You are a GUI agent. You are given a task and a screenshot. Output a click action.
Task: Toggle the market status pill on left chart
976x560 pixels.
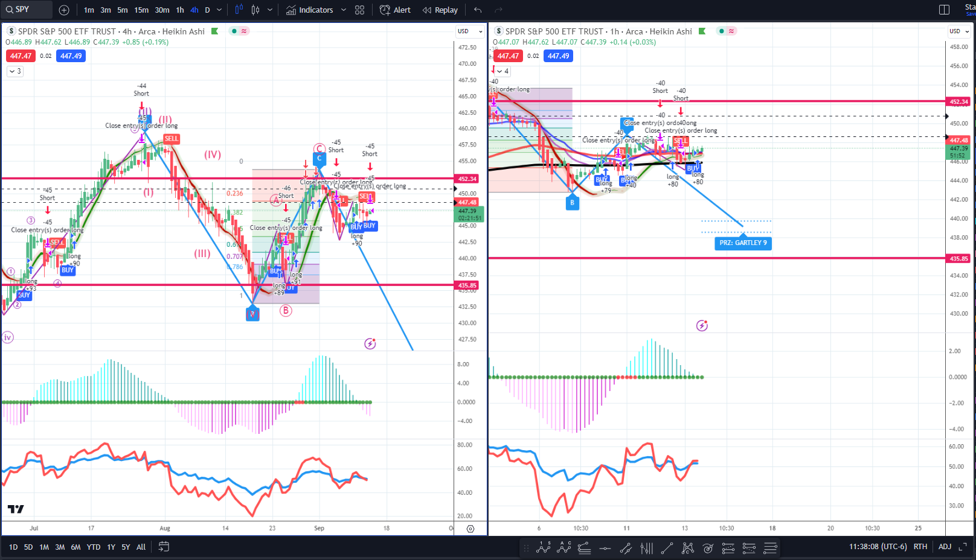click(x=239, y=31)
